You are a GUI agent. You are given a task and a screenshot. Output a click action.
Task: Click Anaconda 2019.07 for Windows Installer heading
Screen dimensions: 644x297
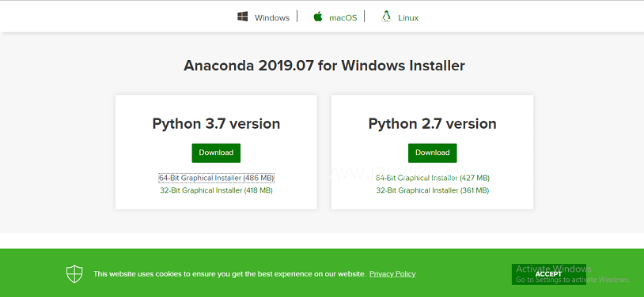(324, 66)
